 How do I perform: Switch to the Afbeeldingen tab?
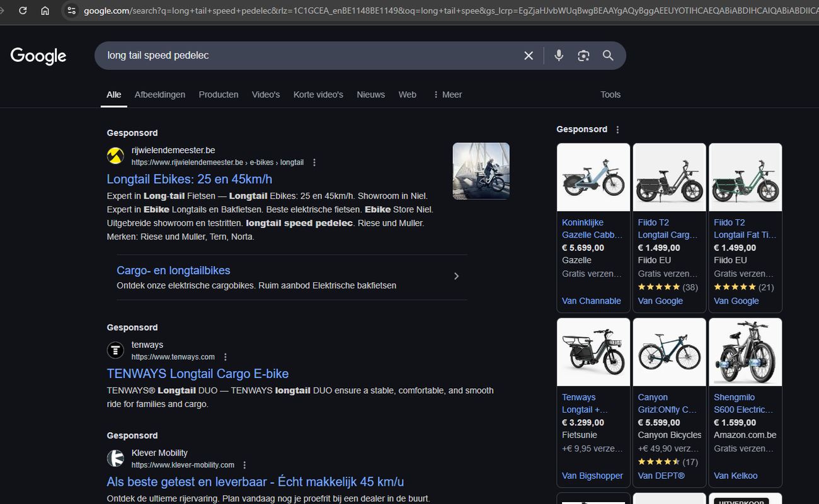coord(160,94)
